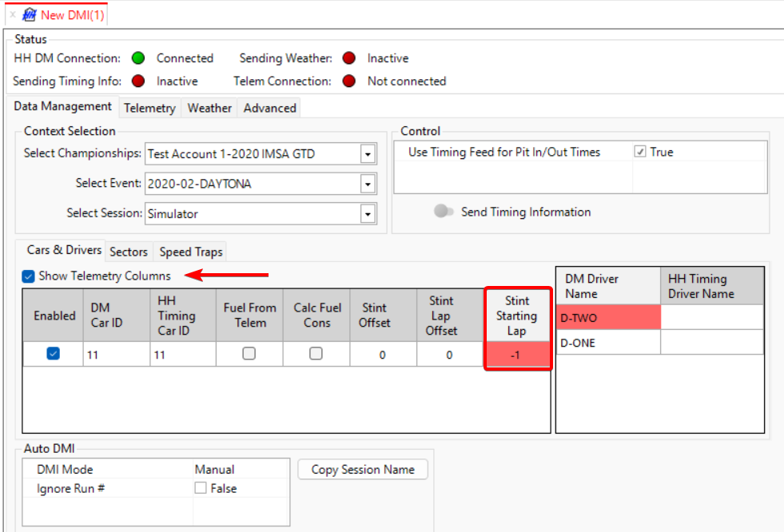Select the Speed Traps tab
This screenshot has width=784, height=532.
point(191,252)
